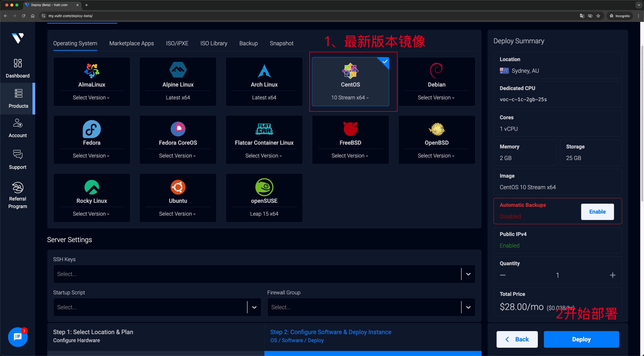Viewport: 644px width, 356px height.
Task: Click the Vultr logo
Action: coord(18,38)
